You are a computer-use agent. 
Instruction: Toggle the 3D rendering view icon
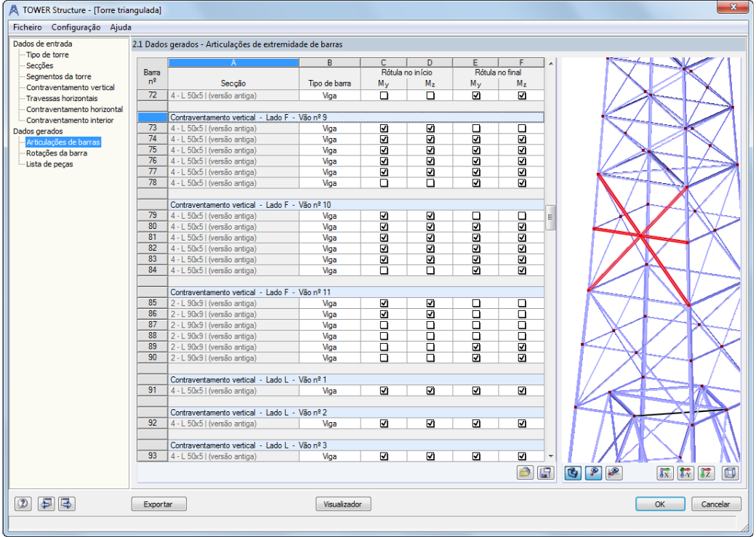point(573,472)
